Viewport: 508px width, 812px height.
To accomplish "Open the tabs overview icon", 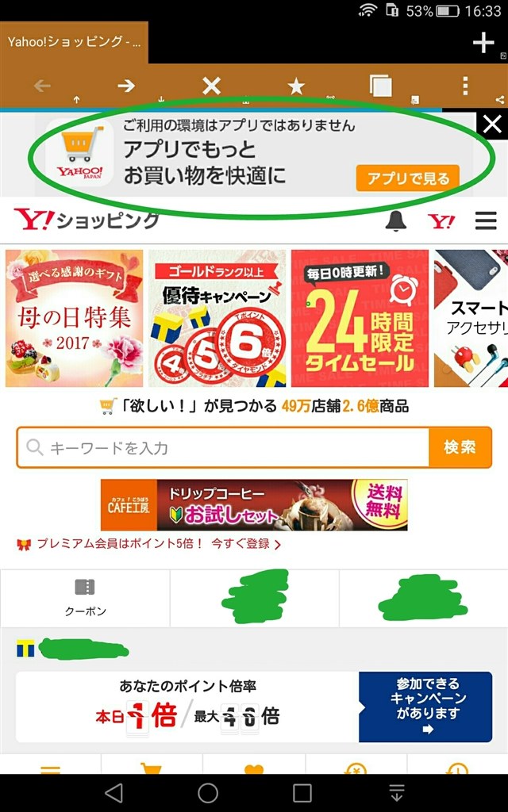I will click(x=380, y=86).
